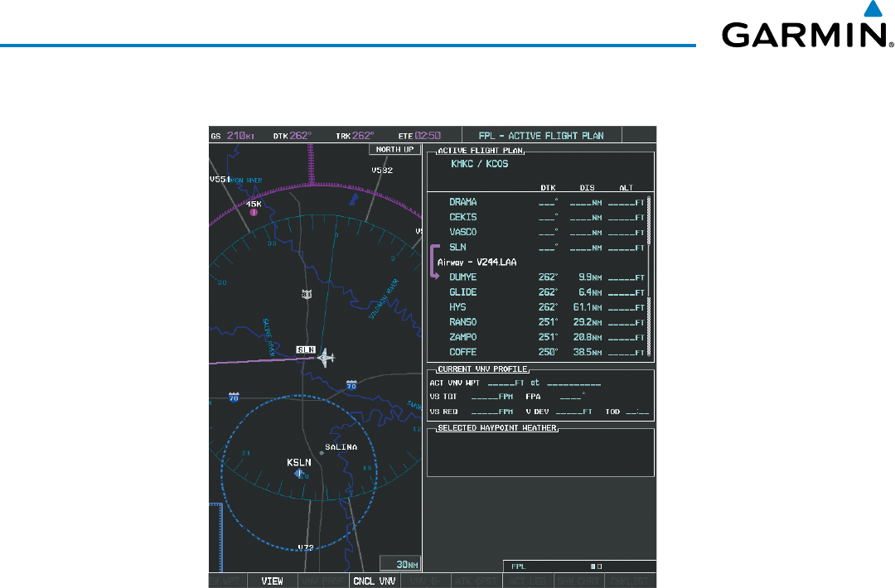Click the VS REQ FPM field
Screen dimensions: 895x588
[492, 412]
